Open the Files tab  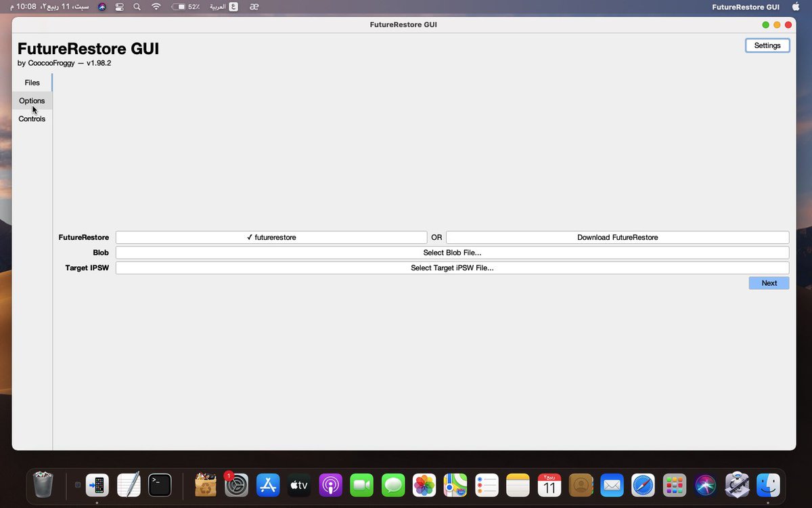tap(32, 83)
